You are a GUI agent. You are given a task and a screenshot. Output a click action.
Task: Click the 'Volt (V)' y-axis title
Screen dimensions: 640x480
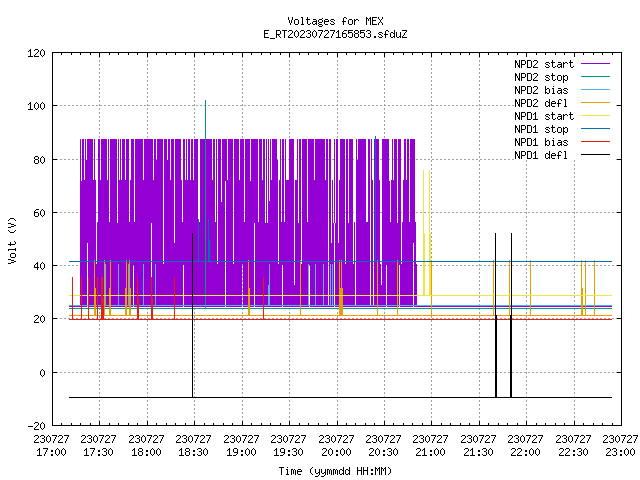coord(12,240)
